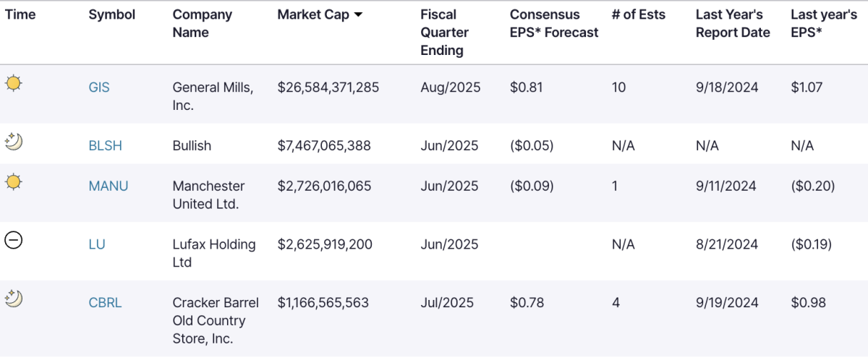Click the Symbol column header
Image resolution: width=868 pixels, height=360 pixels.
coord(112,15)
